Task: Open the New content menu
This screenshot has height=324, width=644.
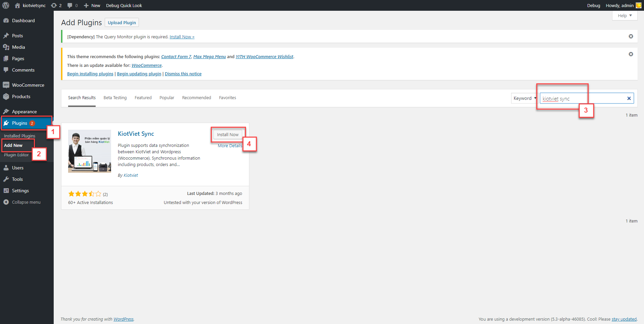Action: 92,5
